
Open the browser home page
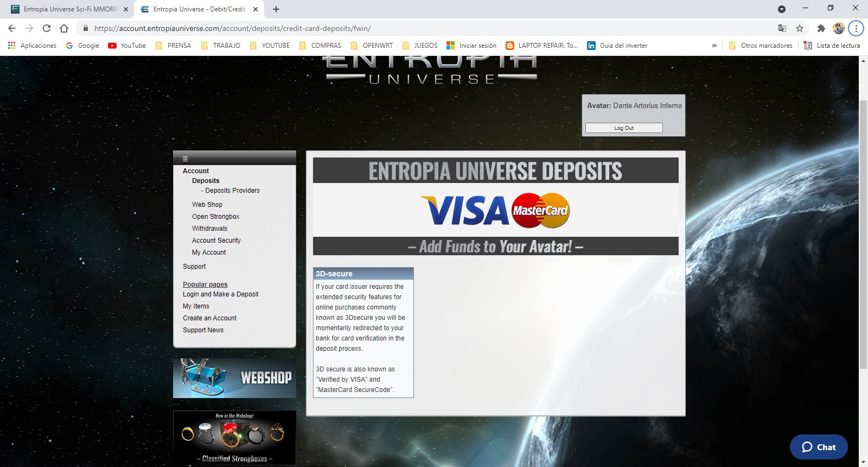pyautogui.click(x=64, y=28)
